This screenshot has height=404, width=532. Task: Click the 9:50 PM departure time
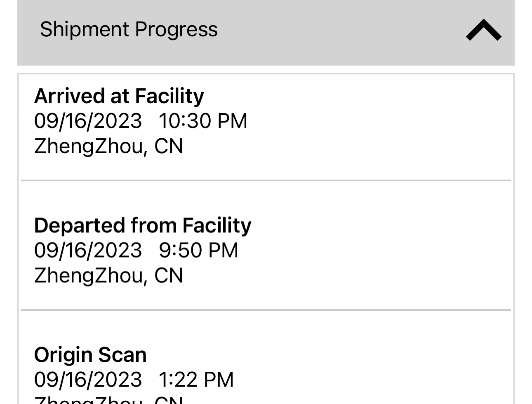point(198,250)
